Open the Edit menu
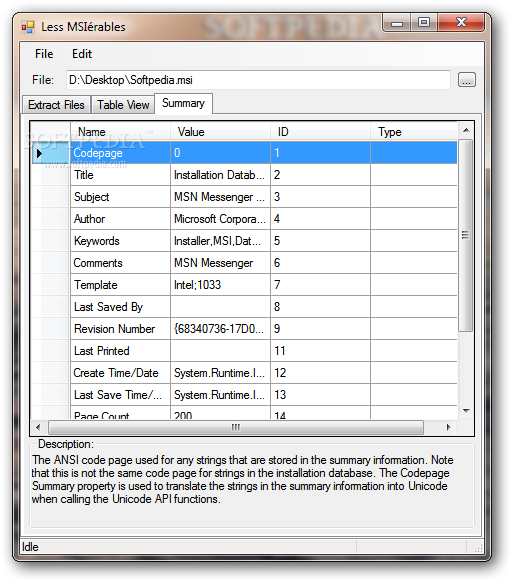The width and height of the screenshot is (512, 582). [82, 54]
